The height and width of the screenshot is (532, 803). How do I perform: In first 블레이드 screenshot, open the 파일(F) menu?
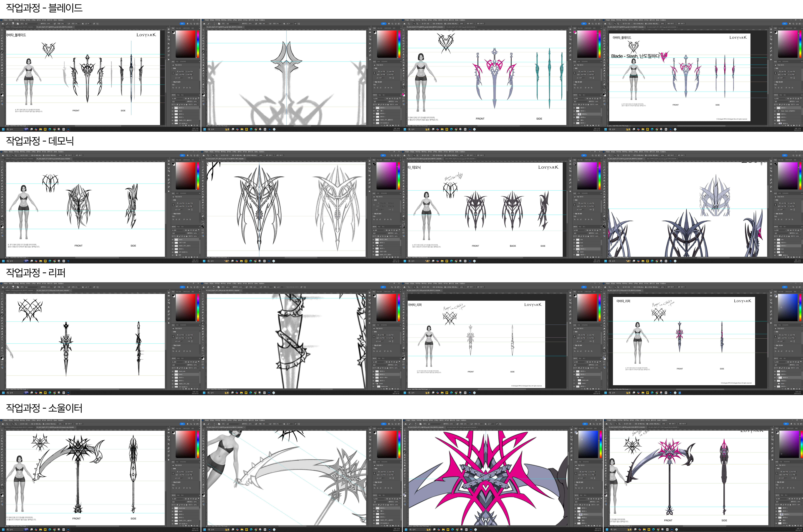[x=5, y=20]
